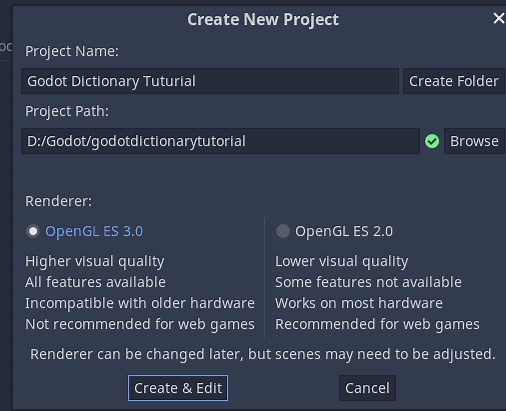Click 'Incompatible with older hardware' text
The image size is (506, 411).
pos(140,303)
